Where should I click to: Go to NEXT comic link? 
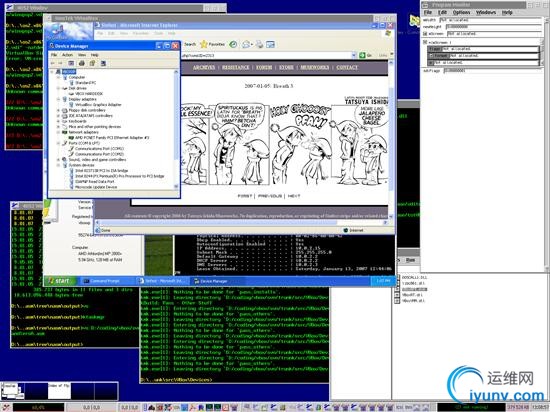pos(294,196)
